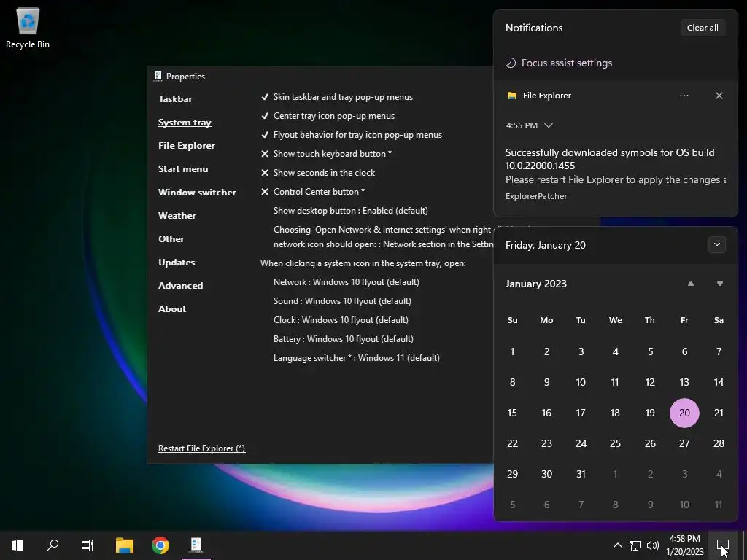The height and width of the screenshot is (560, 747).
Task: Go to next month in calendar
Action: pyautogui.click(x=720, y=284)
